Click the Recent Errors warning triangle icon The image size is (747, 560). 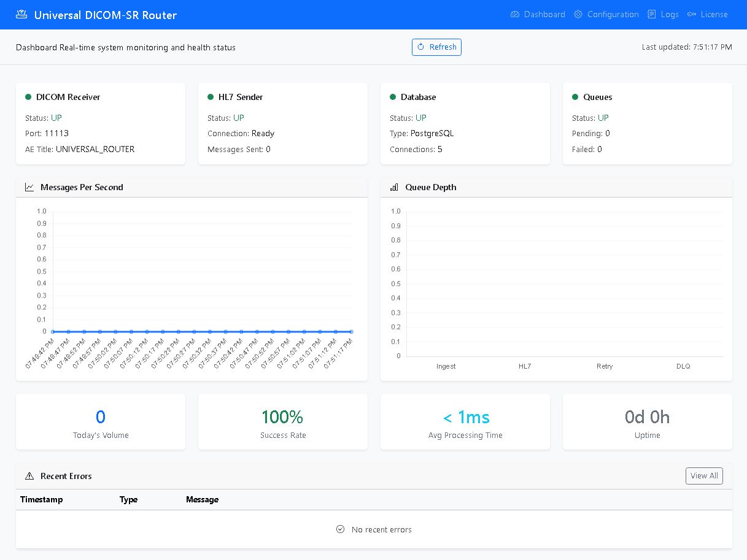click(x=29, y=476)
